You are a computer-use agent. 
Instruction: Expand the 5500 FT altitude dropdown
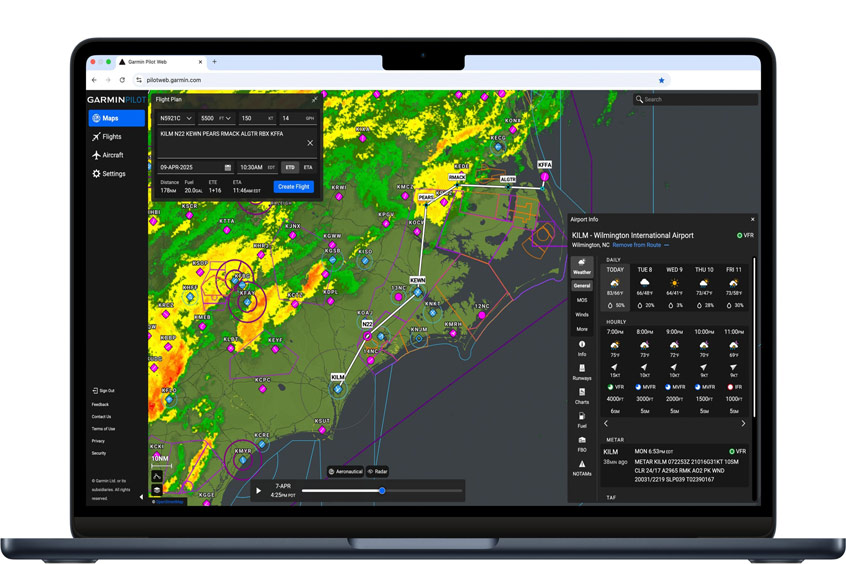click(216, 119)
